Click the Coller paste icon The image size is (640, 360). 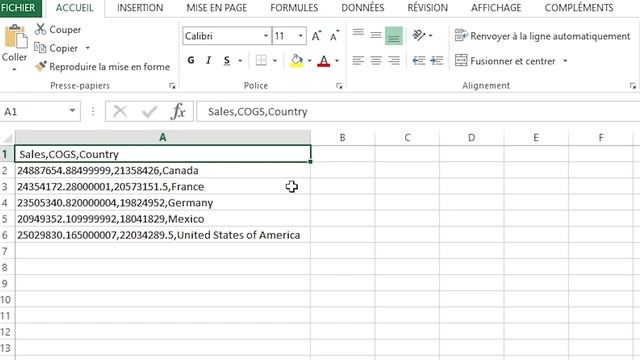16,37
